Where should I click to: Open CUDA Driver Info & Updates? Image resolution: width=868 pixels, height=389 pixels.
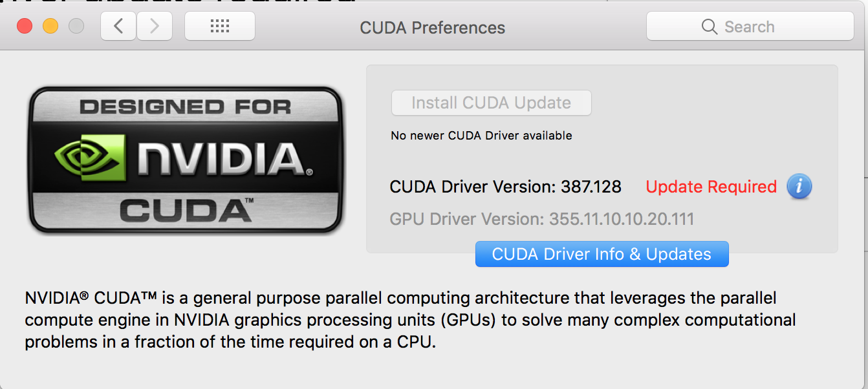pos(602,253)
